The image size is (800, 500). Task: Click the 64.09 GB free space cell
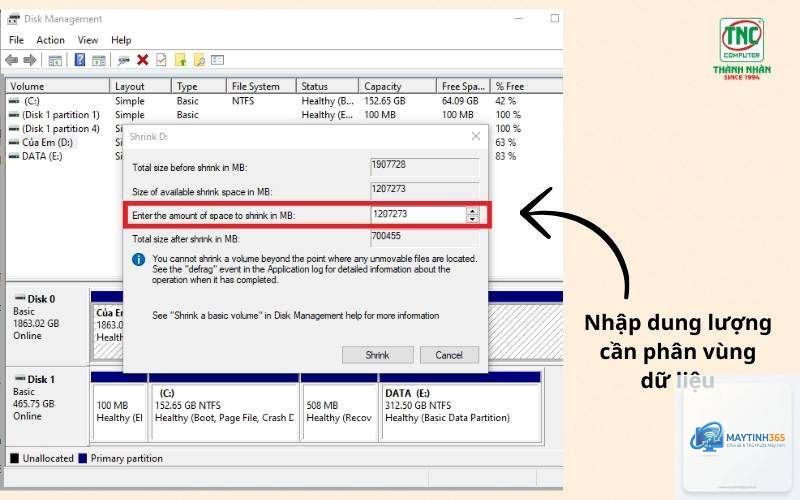pyautogui.click(x=460, y=101)
